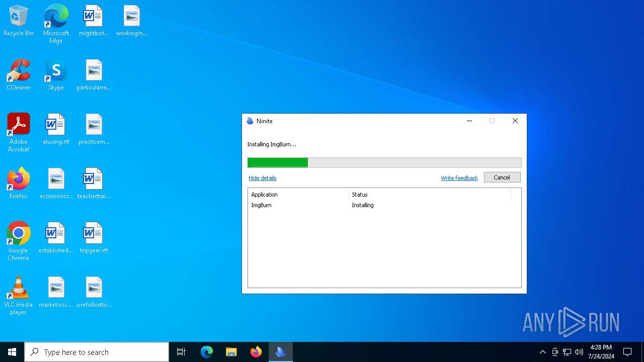Select the tripgear.rtf document icon
Screen dimensions: 644x362
(94, 238)
